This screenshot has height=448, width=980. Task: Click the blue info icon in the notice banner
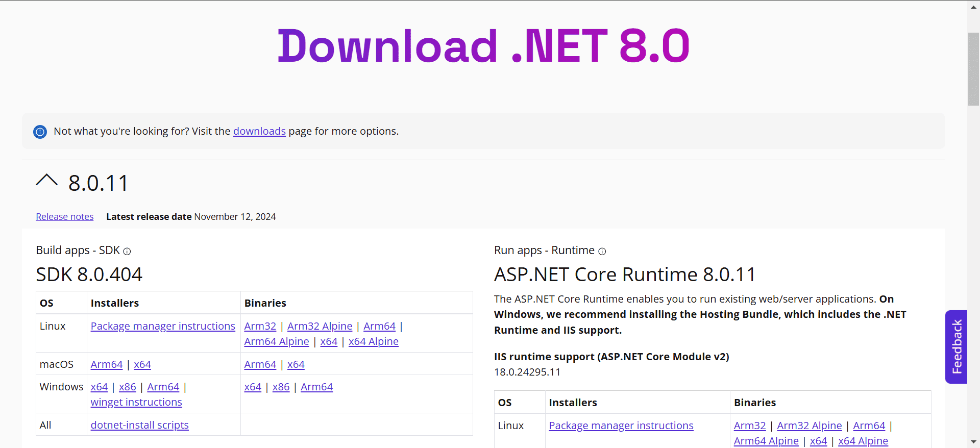[x=40, y=132]
